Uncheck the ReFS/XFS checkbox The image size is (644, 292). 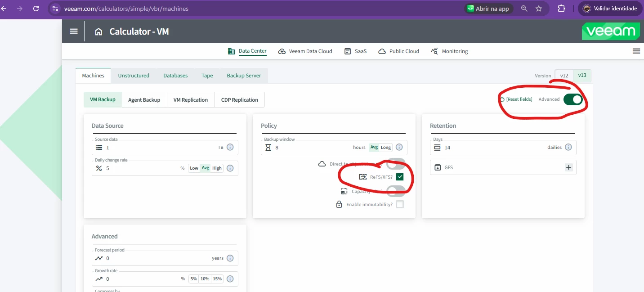pos(400,177)
